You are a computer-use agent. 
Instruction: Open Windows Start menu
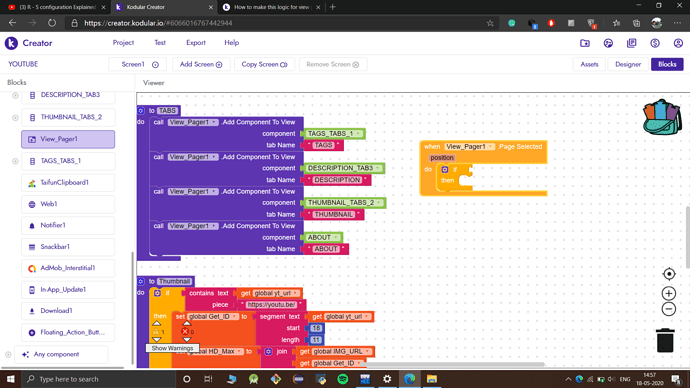(x=11, y=379)
